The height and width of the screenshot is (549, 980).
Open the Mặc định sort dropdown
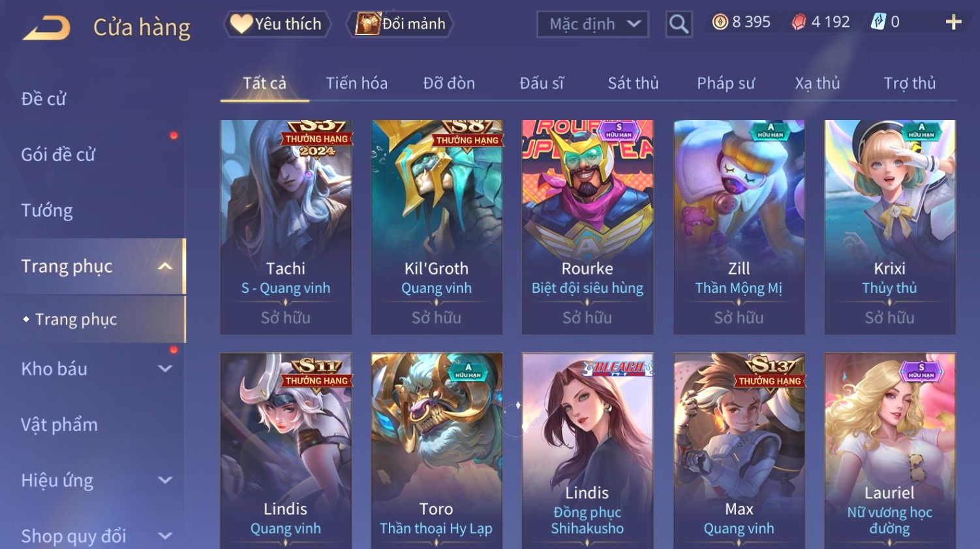593,24
